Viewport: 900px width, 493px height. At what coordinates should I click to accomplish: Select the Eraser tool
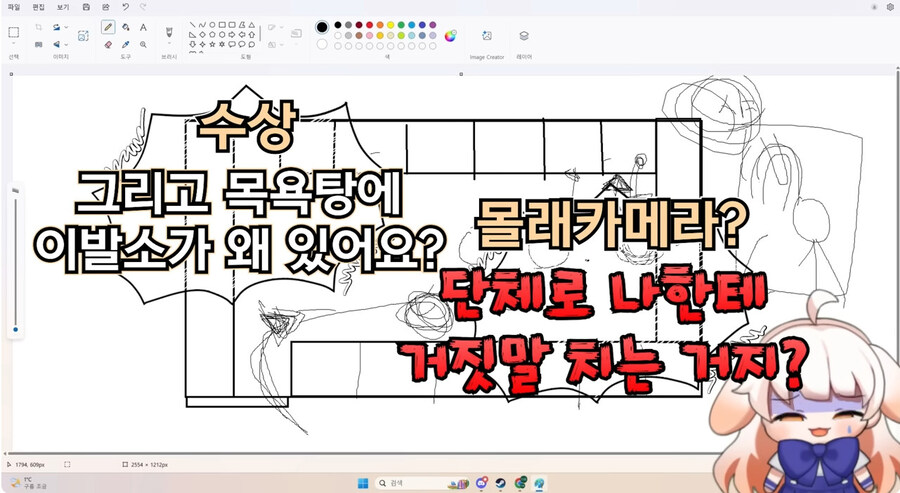coord(108,44)
